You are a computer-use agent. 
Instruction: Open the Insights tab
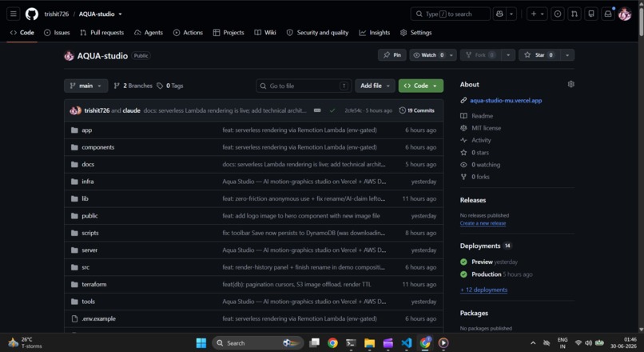point(375,33)
